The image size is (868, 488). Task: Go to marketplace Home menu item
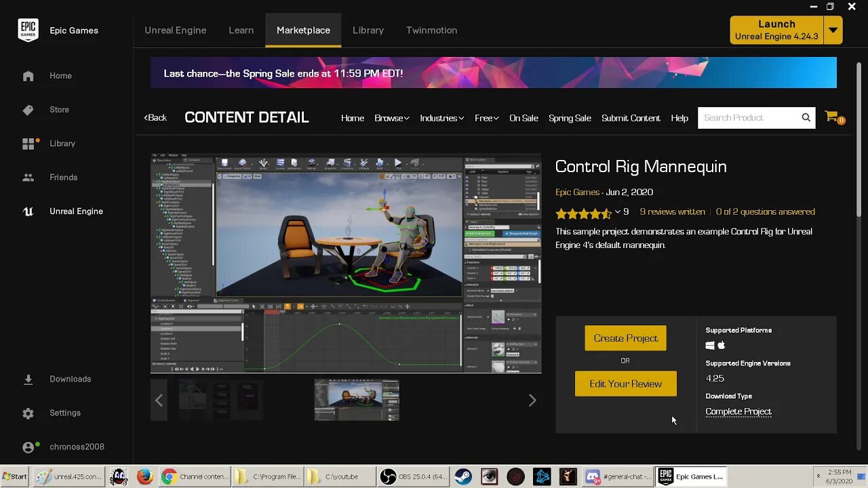[x=353, y=118]
